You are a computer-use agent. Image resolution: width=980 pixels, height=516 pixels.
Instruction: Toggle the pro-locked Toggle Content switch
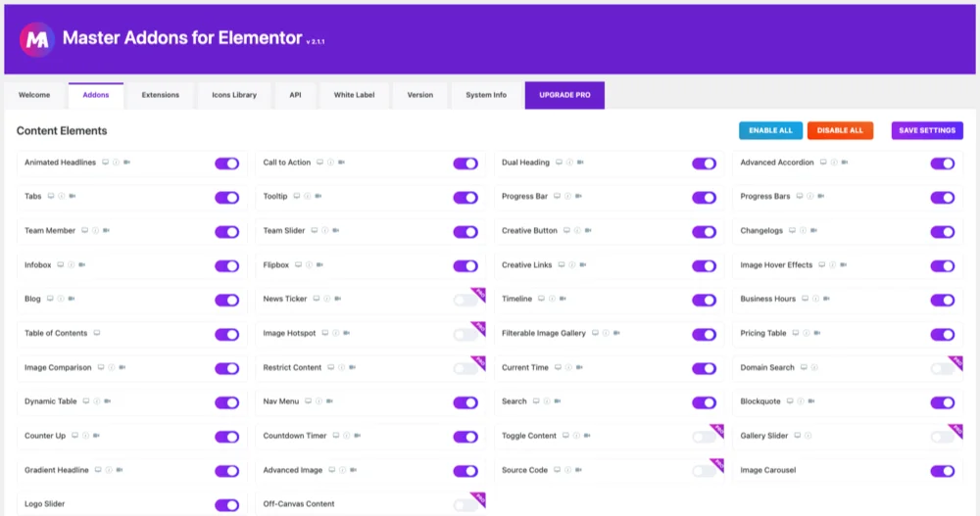point(705,437)
